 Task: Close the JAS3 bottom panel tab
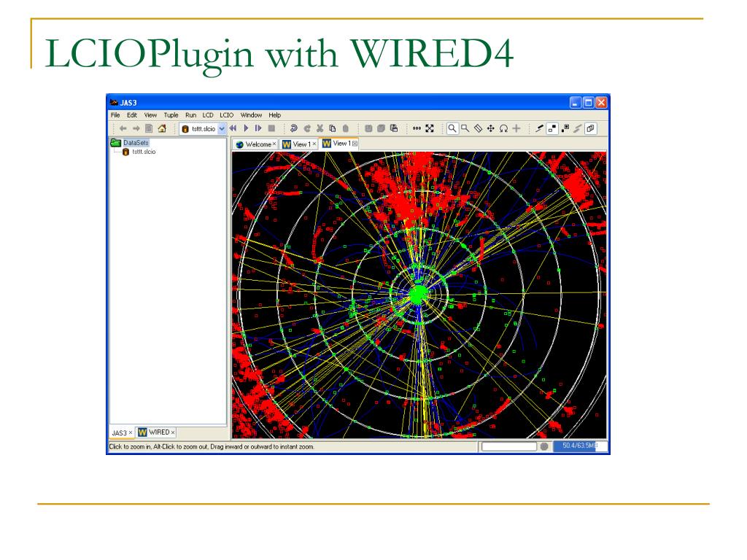coord(131,432)
